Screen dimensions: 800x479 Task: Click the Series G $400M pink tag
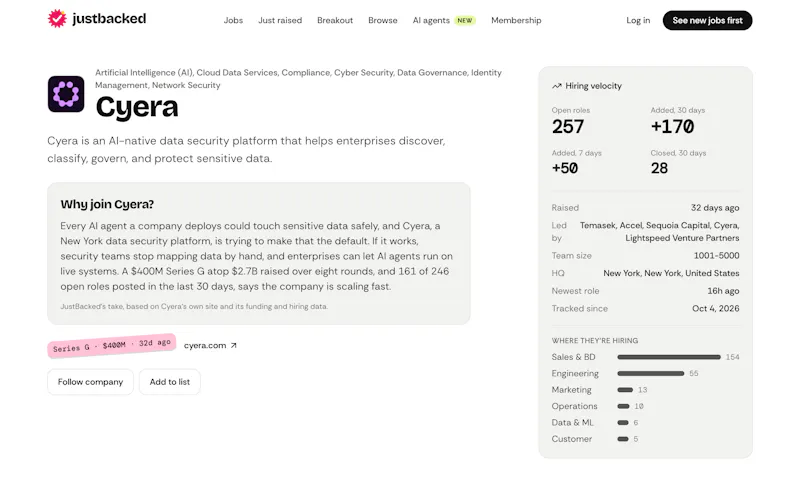(112, 345)
